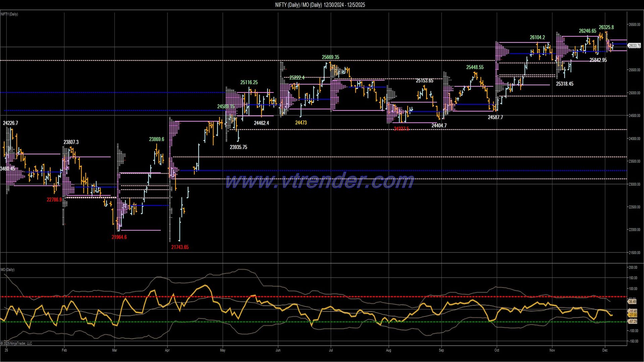Click the chart title showing date range
The height and width of the screenshot is (362, 644).
pos(320,5)
